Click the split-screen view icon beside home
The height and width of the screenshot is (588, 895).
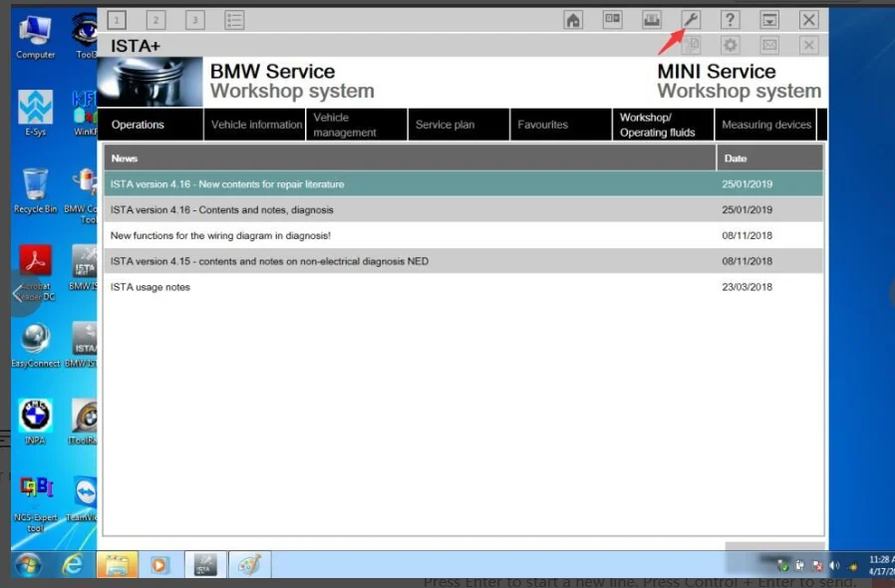613,20
